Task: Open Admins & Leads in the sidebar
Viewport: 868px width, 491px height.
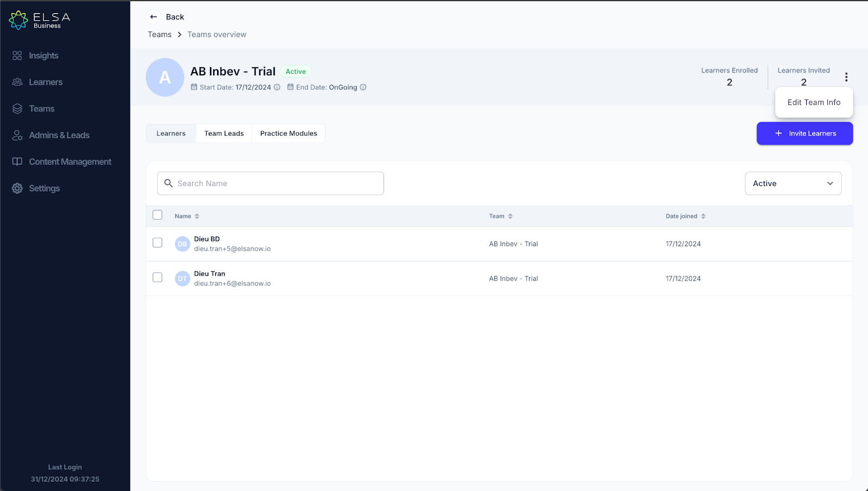Action: (x=59, y=135)
